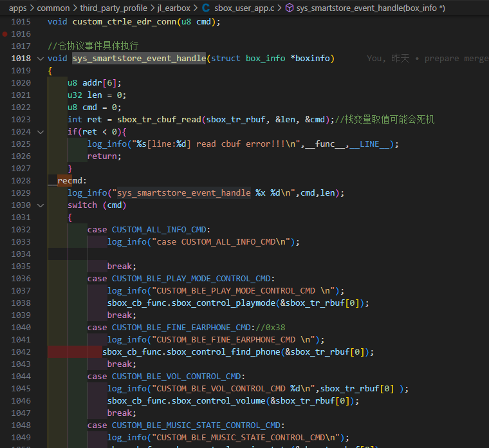Collapse the switch fold arrow at line 1030

41,205
